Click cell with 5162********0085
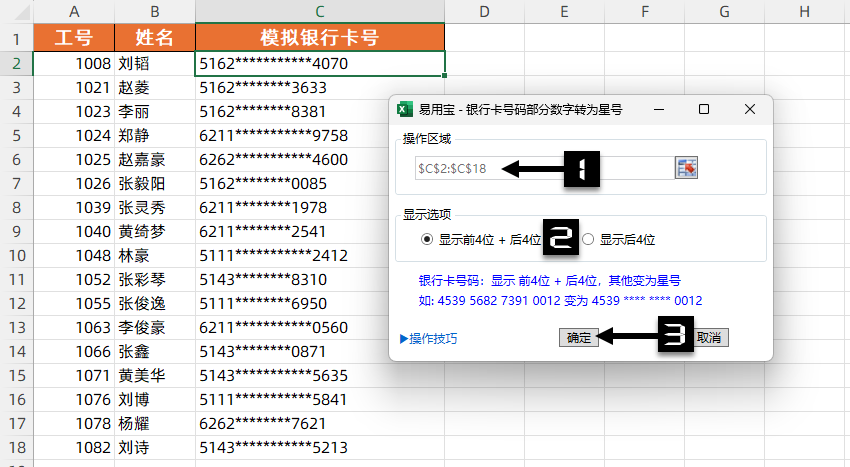The height and width of the screenshot is (467, 850). pyautogui.click(x=293, y=183)
